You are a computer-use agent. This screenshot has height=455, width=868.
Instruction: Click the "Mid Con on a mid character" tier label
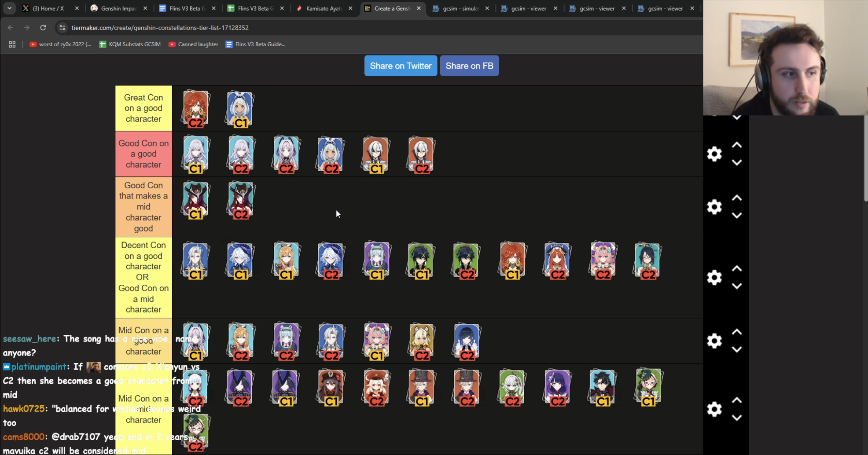(x=143, y=409)
